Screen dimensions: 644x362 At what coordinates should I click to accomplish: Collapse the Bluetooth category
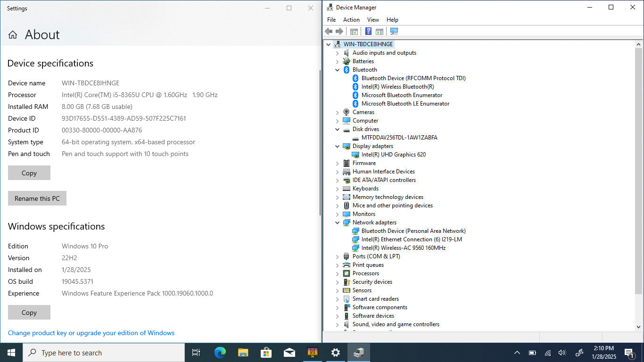[338, 70]
